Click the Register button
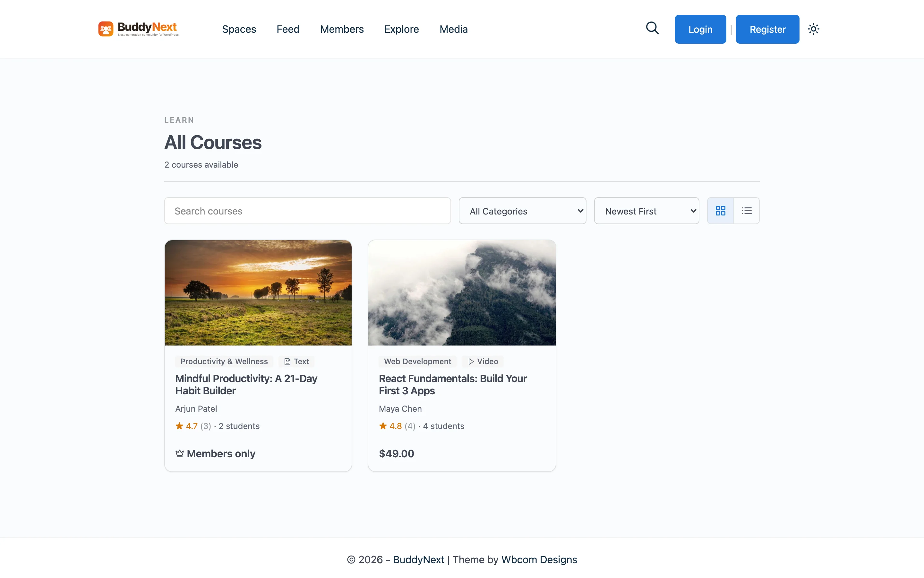This screenshot has width=924, height=578. (x=767, y=29)
